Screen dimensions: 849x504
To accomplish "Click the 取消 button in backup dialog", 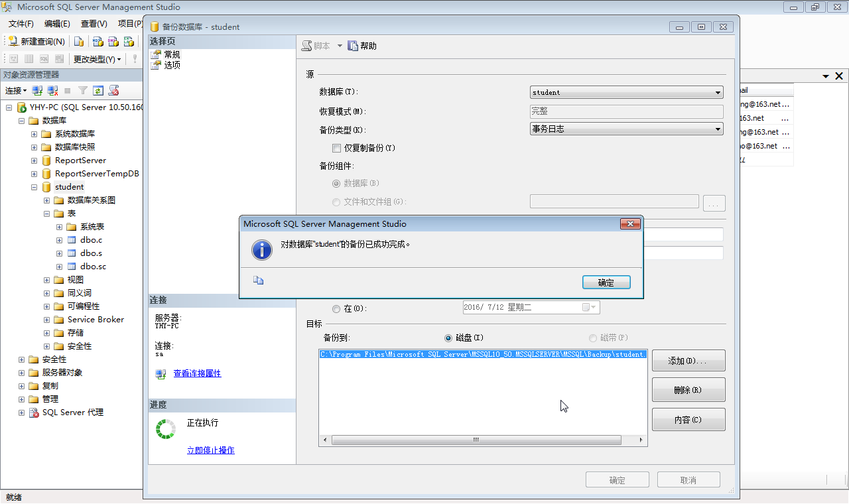I will pos(688,480).
